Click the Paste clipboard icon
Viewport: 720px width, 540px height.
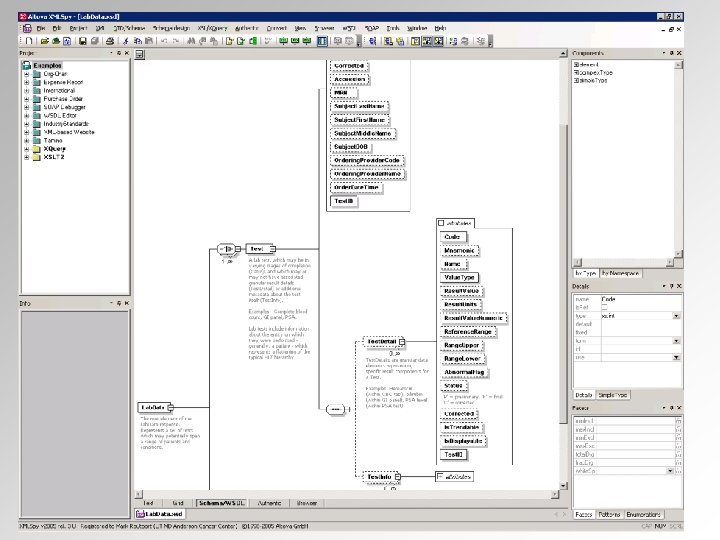pos(148,41)
